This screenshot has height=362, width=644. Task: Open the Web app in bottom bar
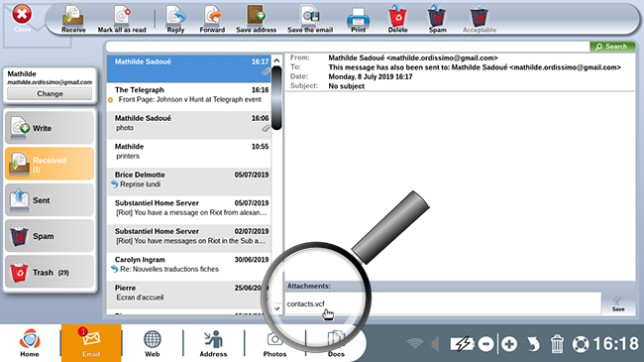point(152,343)
